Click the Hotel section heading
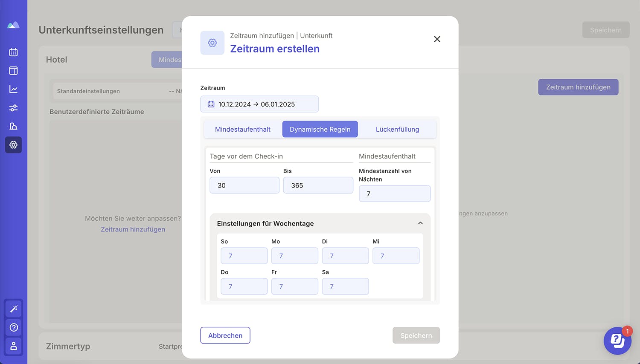Viewport: 640px width, 364px height. point(57,60)
